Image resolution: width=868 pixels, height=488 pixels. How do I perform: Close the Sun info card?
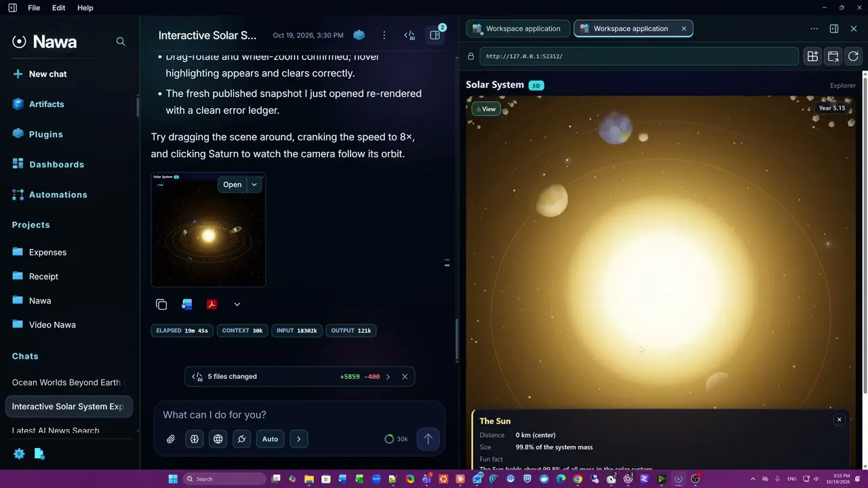[839, 420]
